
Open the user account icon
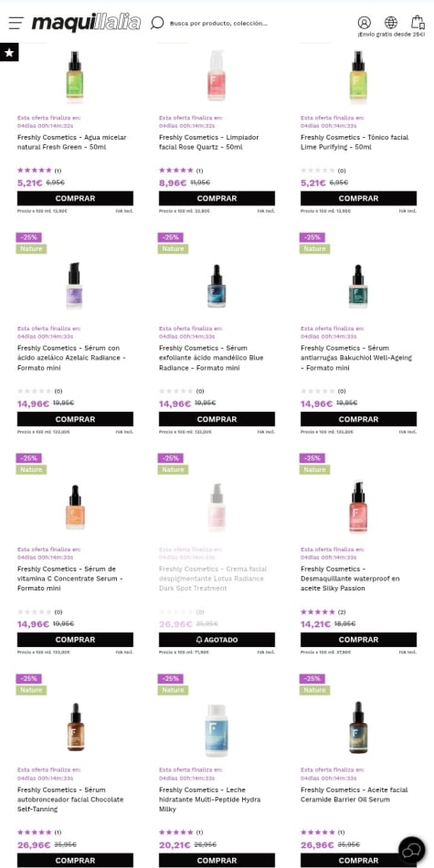365,23
